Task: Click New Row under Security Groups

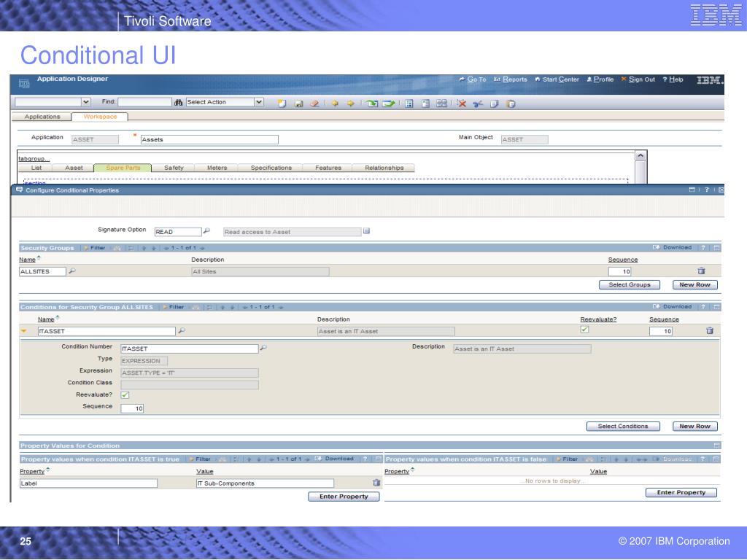Action: pos(694,285)
